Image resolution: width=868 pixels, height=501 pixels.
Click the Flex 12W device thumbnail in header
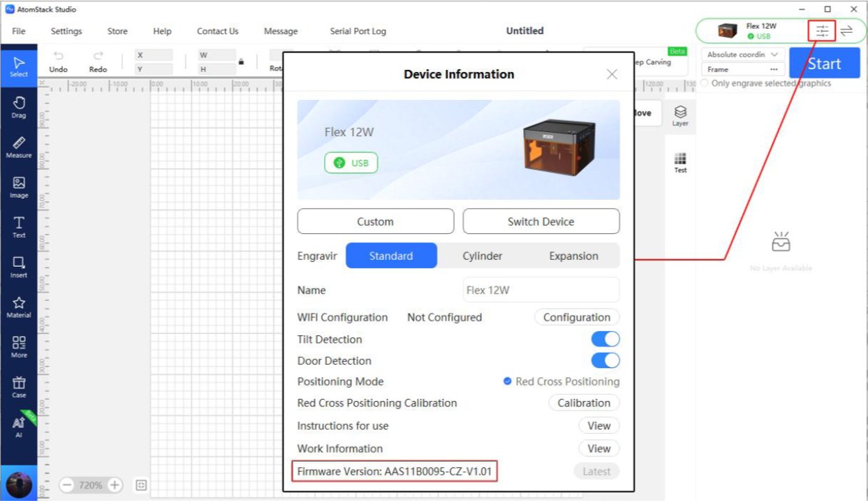coord(728,31)
